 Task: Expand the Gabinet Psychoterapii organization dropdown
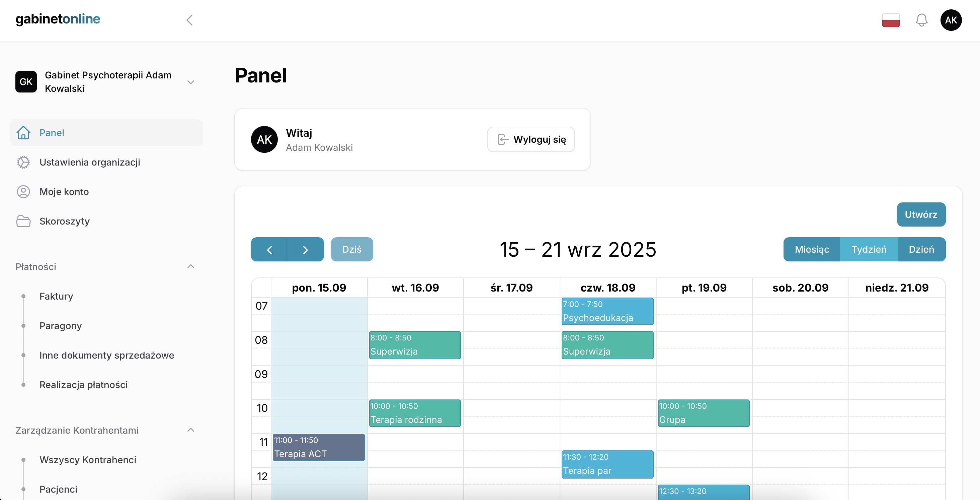190,82
